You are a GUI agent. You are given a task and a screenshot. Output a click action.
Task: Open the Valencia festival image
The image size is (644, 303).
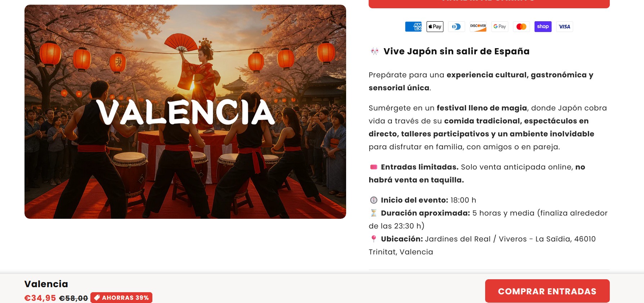point(185,112)
